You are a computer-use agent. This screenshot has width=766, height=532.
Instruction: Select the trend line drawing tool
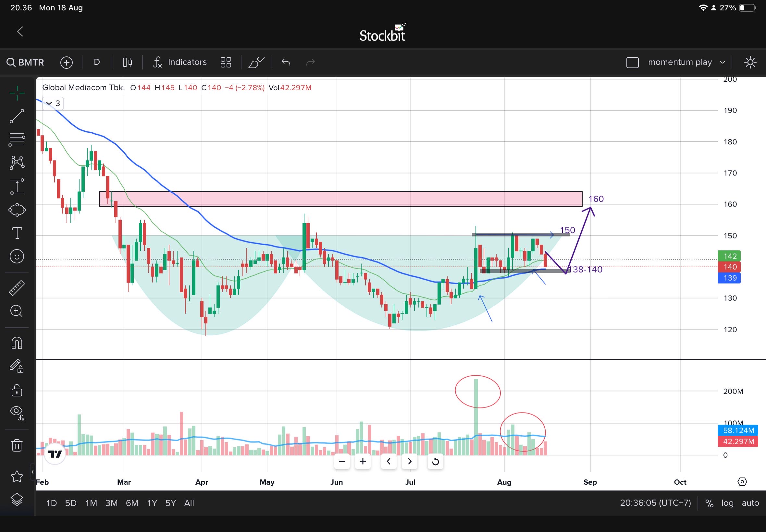click(x=17, y=116)
